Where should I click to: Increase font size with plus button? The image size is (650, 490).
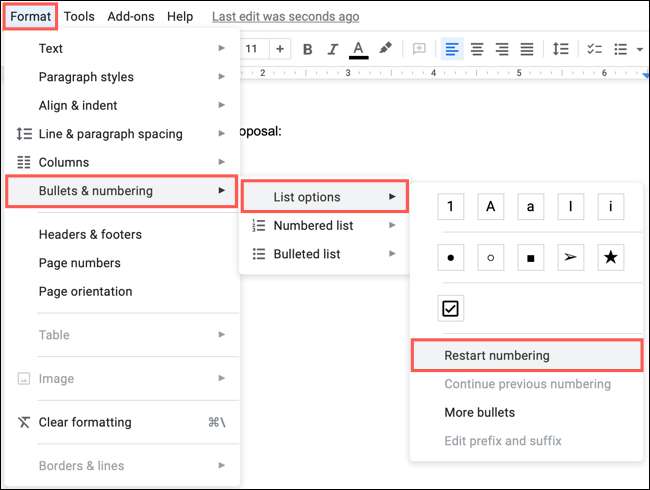280,49
